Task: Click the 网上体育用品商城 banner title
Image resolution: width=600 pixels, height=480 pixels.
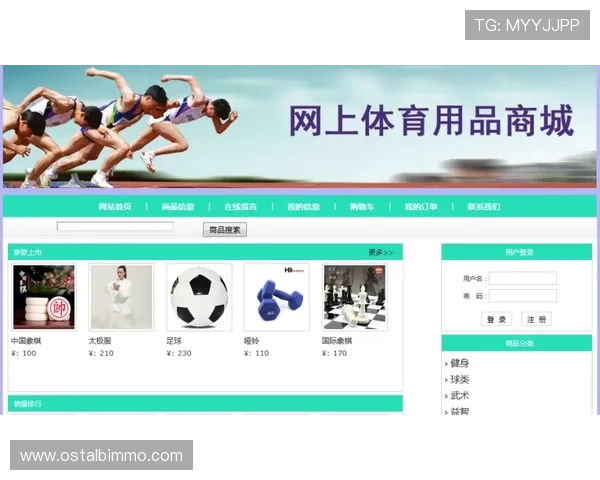Action: (x=431, y=121)
